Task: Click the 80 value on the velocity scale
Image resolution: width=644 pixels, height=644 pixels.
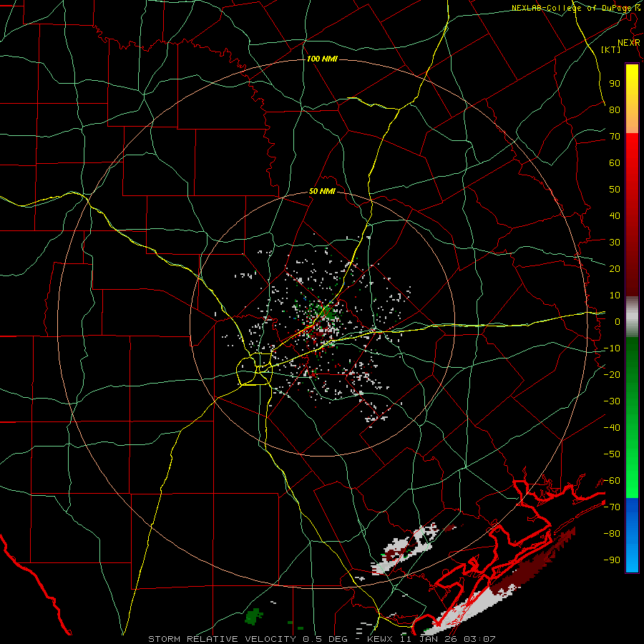Action: tap(615, 109)
